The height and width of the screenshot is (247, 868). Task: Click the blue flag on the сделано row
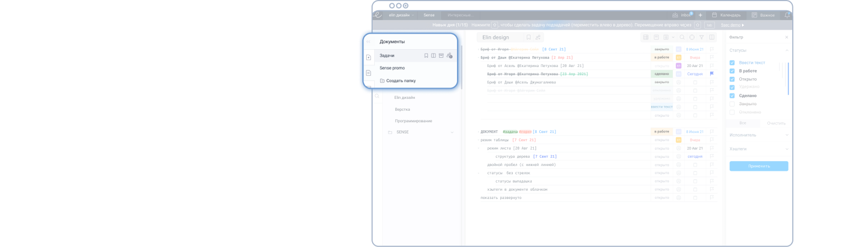712,74
